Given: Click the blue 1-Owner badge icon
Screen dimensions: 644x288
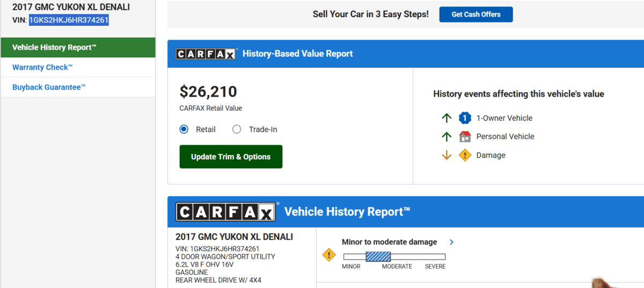Looking at the screenshot, I should [x=465, y=118].
